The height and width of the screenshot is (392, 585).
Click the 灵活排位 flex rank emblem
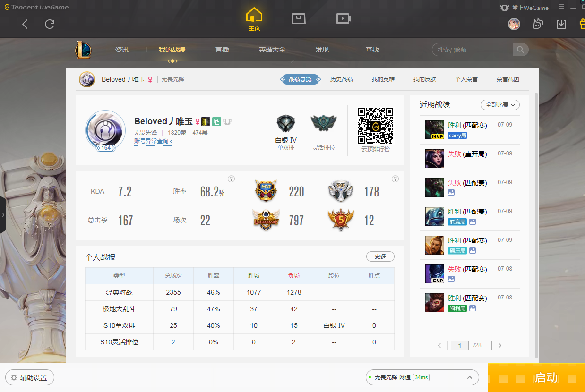pyautogui.click(x=324, y=124)
